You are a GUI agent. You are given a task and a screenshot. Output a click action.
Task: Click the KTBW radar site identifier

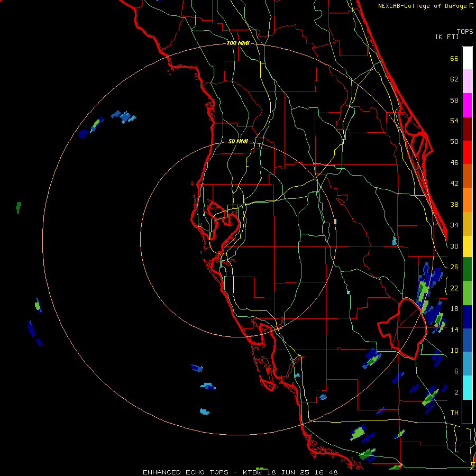coord(252,472)
